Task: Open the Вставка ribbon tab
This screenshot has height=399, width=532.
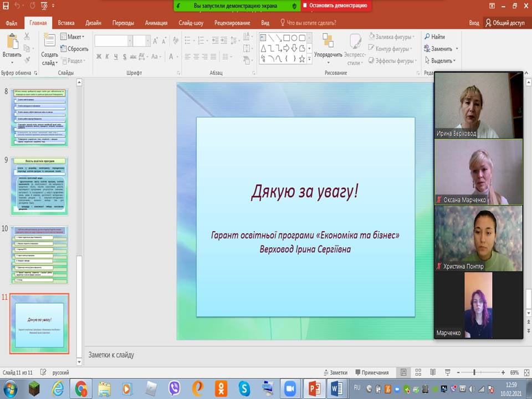Action: (66, 23)
